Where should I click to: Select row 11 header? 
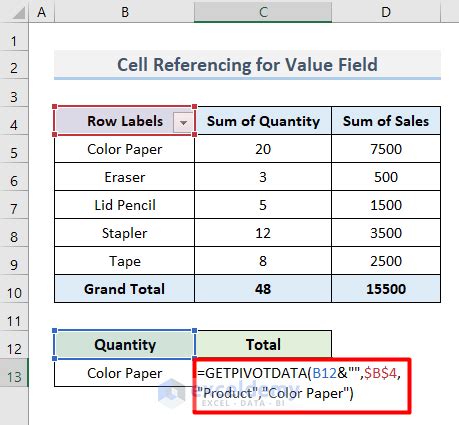[x=14, y=317]
